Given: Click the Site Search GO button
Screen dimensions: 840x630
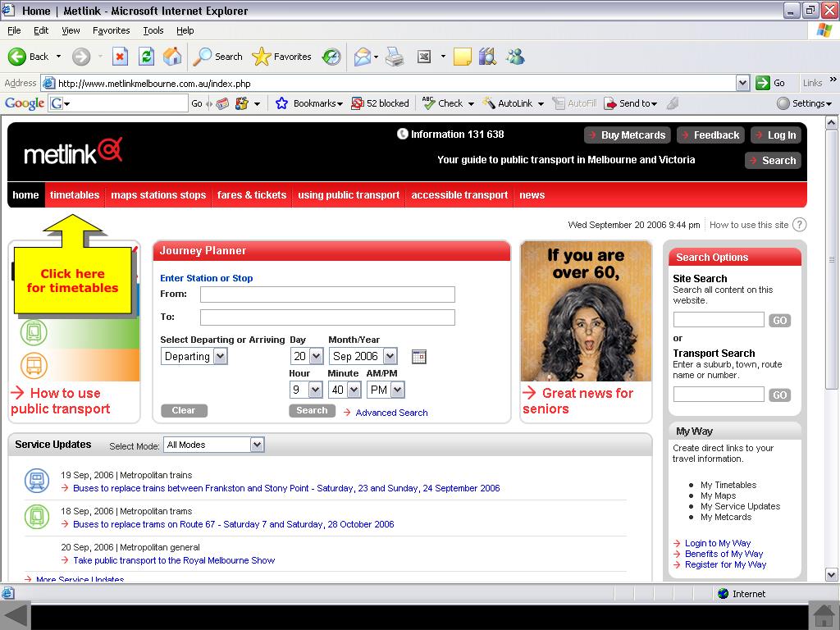Looking at the screenshot, I should coord(779,321).
